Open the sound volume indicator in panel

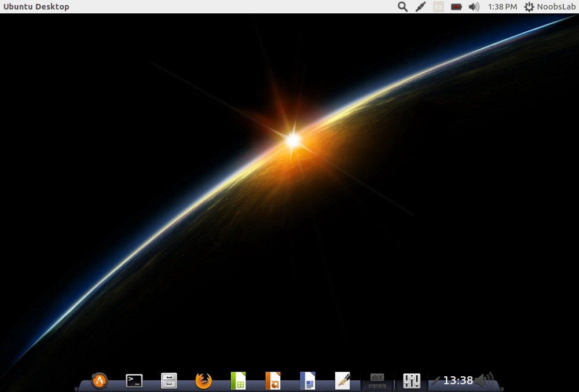click(474, 6)
